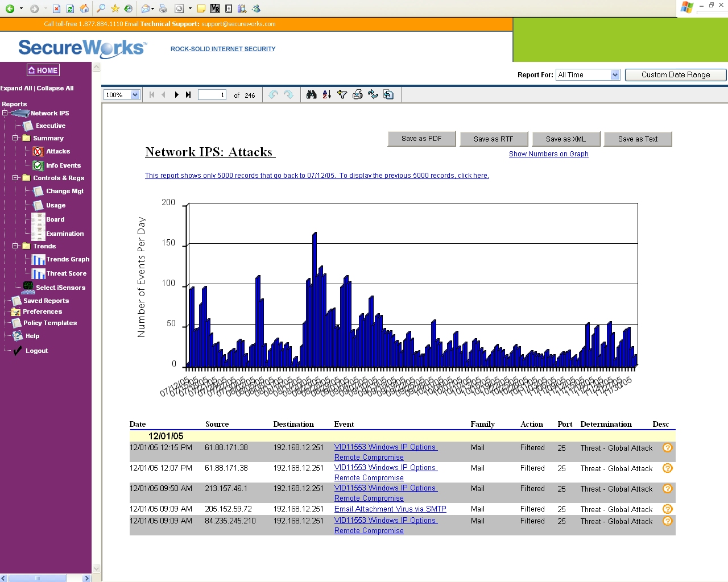
Task: Click the previous 5000 records link
Action: coord(317,176)
